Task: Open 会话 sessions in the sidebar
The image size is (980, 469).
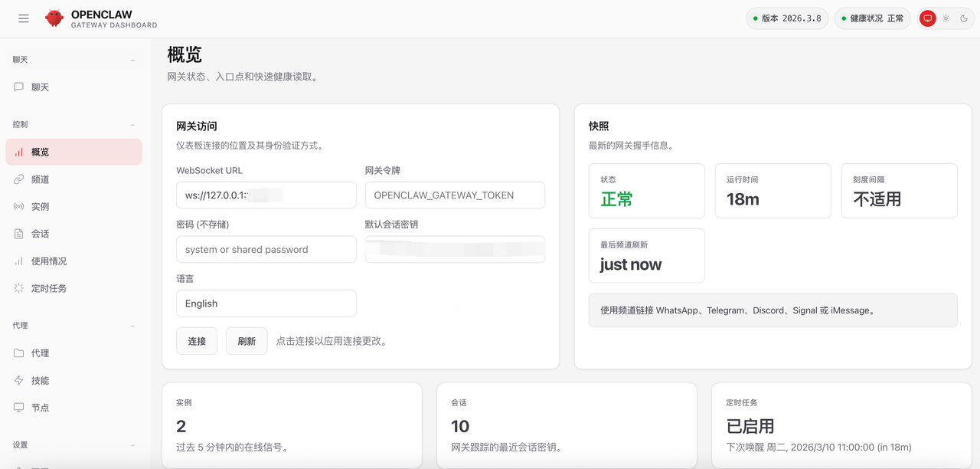Action: point(40,234)
